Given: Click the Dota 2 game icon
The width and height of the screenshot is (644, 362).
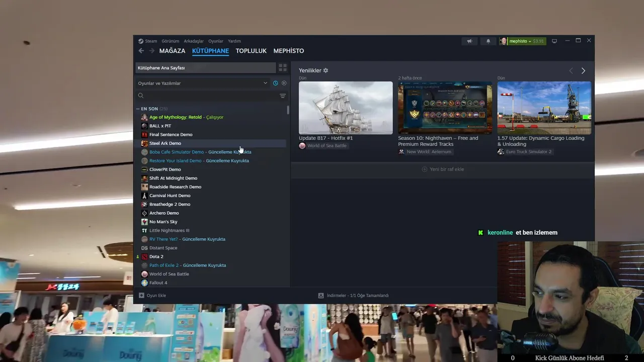Looking at the screenshot, I should pyautogui.click(x=144, y=256).
